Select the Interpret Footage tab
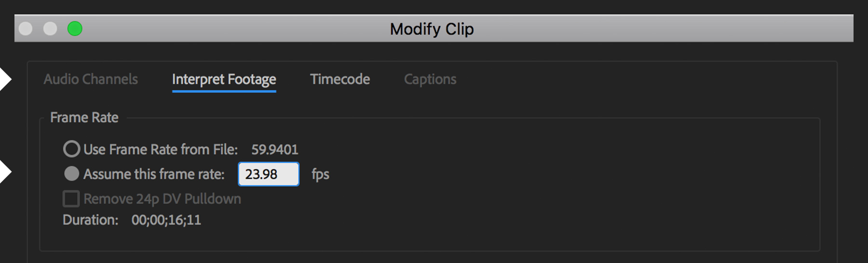The image size is (868, 263). [224, 79]
